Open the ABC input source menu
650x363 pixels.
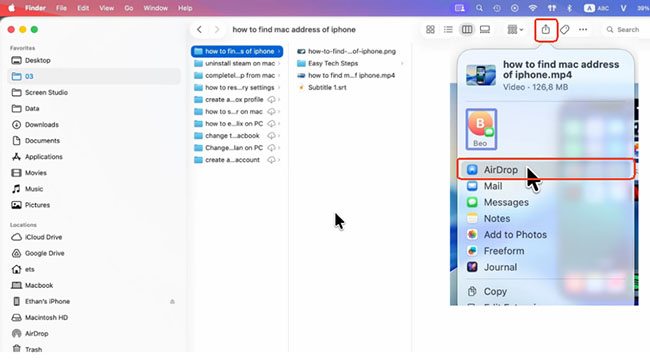(596, 8)
